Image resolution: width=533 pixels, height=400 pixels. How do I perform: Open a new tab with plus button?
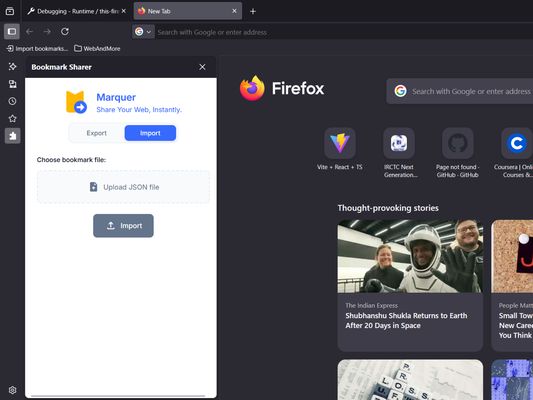(253, 11)
